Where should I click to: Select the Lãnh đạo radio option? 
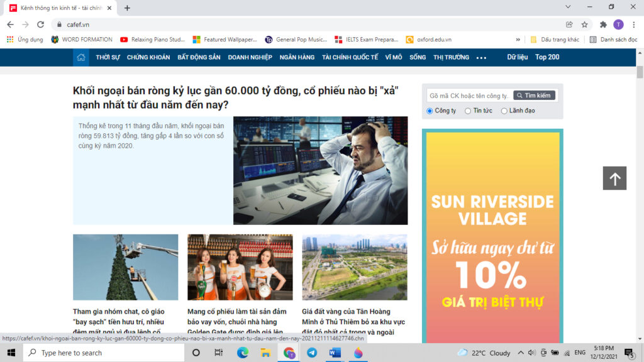pyautogui.click(x=504, y=111)
